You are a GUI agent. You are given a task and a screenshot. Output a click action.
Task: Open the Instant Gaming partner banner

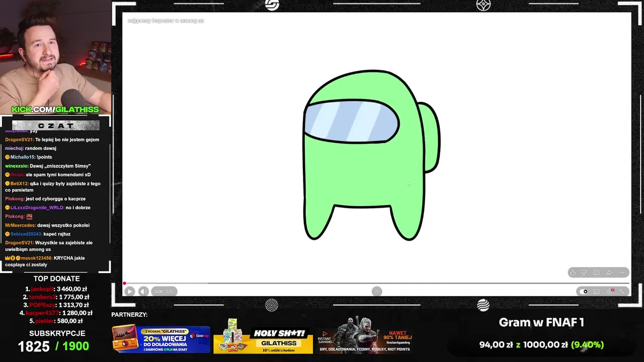pyautogui.click(x=365, y=335)
